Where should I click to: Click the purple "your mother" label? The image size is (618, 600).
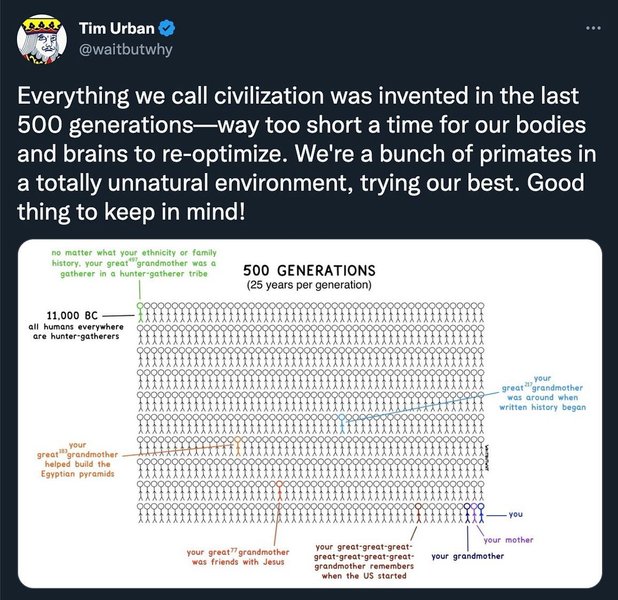click(x=508, y=540)
